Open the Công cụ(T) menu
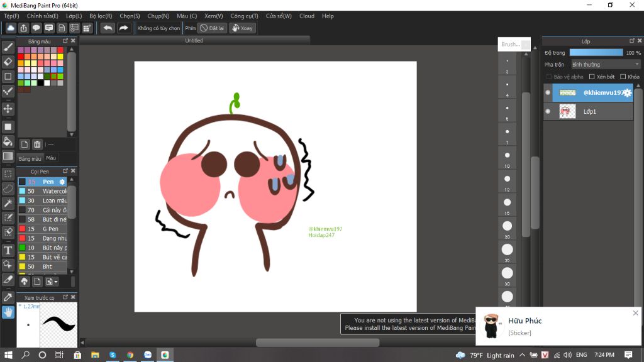The height and width of the screenshot is (362, 644). pos(244,16)
